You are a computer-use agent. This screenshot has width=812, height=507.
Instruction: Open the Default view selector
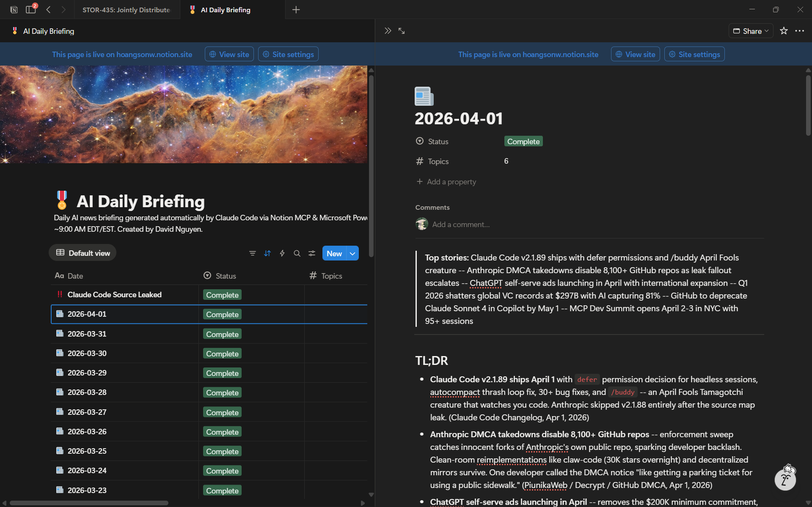83,252
